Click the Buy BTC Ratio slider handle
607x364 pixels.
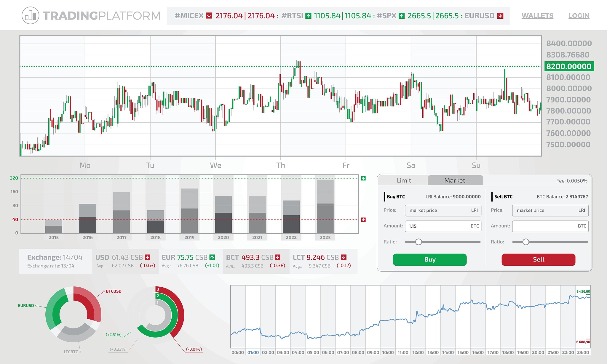pos(418,242)
